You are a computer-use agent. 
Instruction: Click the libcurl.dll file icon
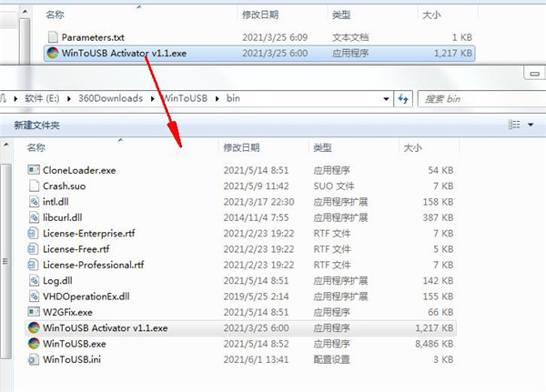point(34,217)
